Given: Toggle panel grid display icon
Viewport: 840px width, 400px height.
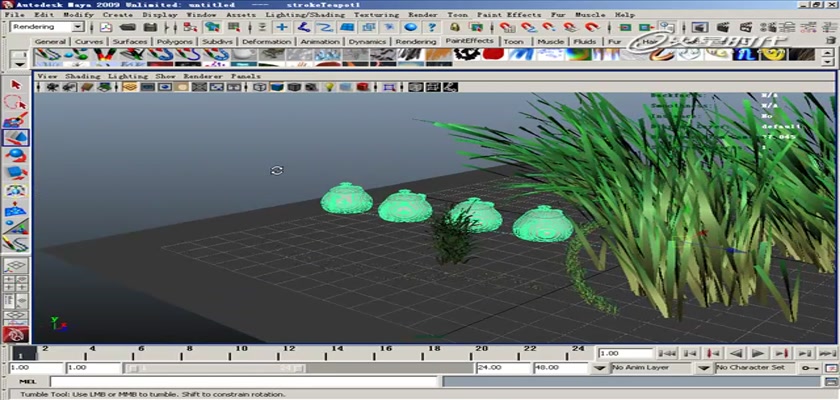Looking at the screenshot, I should (130, 87).
